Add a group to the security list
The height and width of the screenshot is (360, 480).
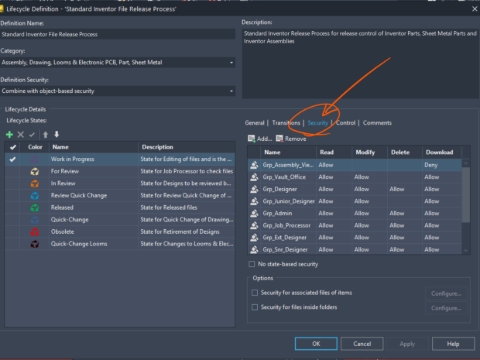coord(260,139)
